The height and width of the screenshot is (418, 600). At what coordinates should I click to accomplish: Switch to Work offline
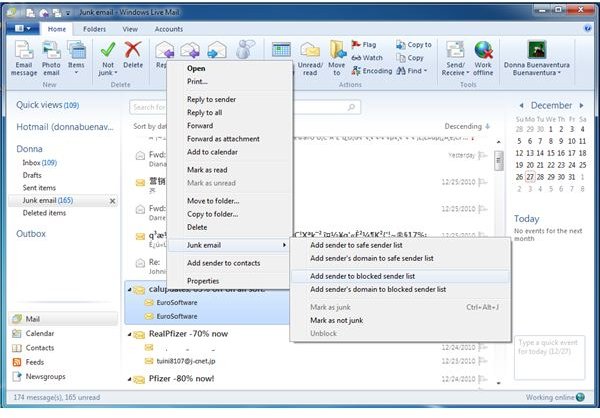point(483,58)
